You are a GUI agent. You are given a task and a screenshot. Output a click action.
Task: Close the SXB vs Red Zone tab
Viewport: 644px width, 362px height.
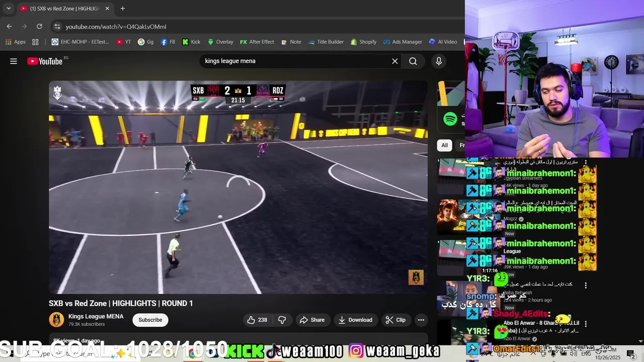[107, 9]
